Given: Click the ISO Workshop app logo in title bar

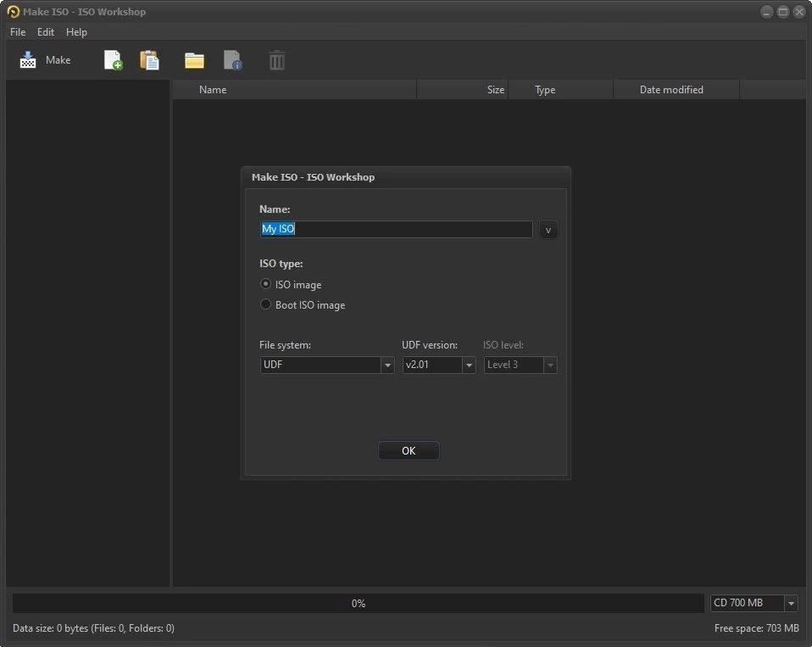Looking at the screenshot, I should (13, 11).
